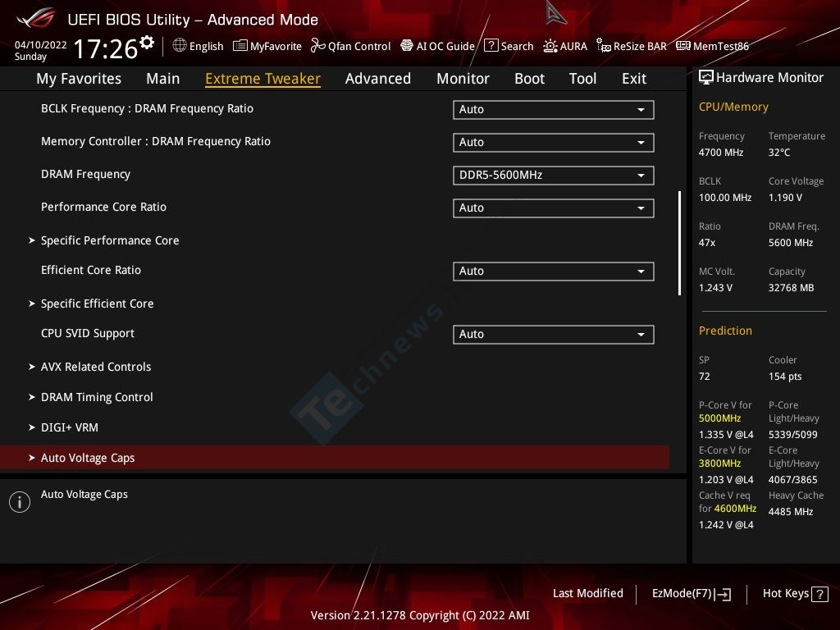Image resolution: width=840 pixels, height=630 pixels.
Task: Click the 3800MHz E-Core target value
Action: point(719,463)
